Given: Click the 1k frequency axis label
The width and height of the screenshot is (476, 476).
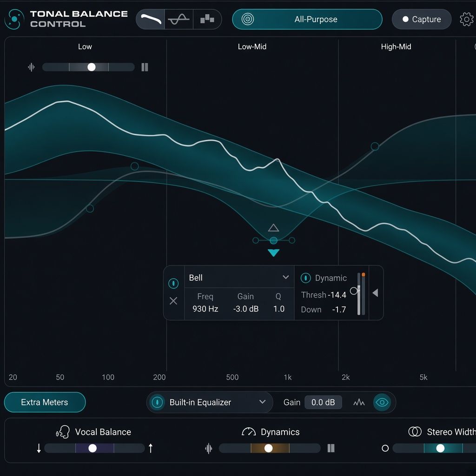Looking at the screenshot, I should coord(287,377).
